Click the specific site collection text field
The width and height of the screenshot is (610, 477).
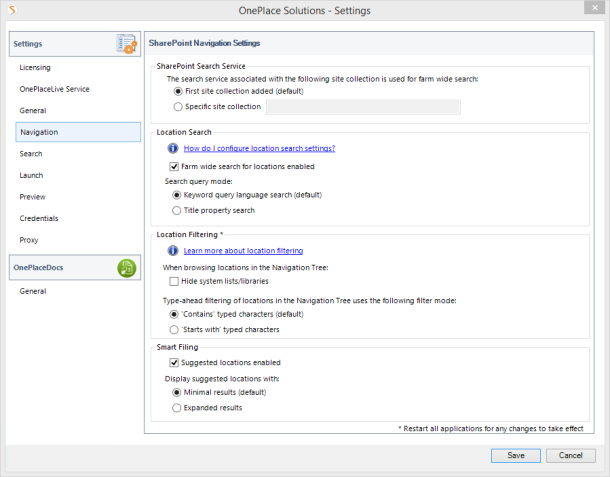click(x=363, y=107)
